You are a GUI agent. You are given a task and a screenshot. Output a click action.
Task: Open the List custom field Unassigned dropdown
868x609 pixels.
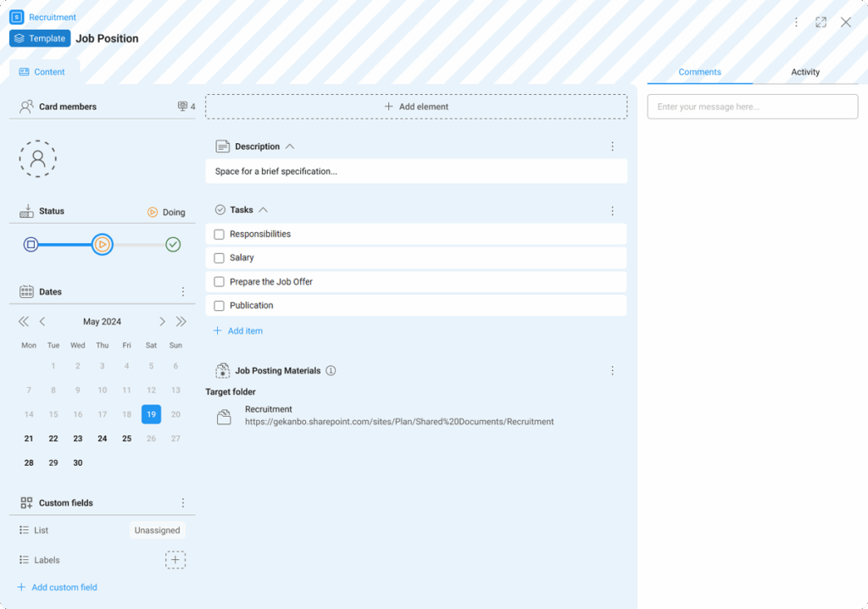point(157,530)
